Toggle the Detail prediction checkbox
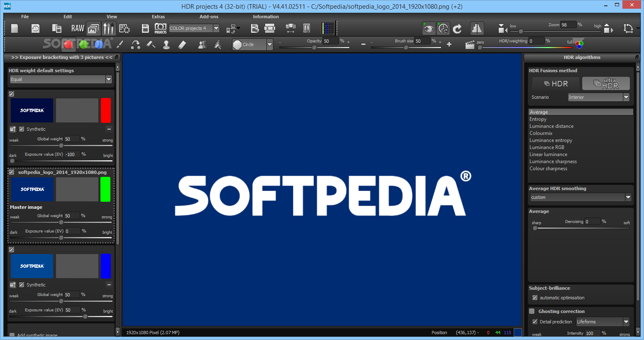This screenshot has height=340, width=644. click(x=535, y=322)
